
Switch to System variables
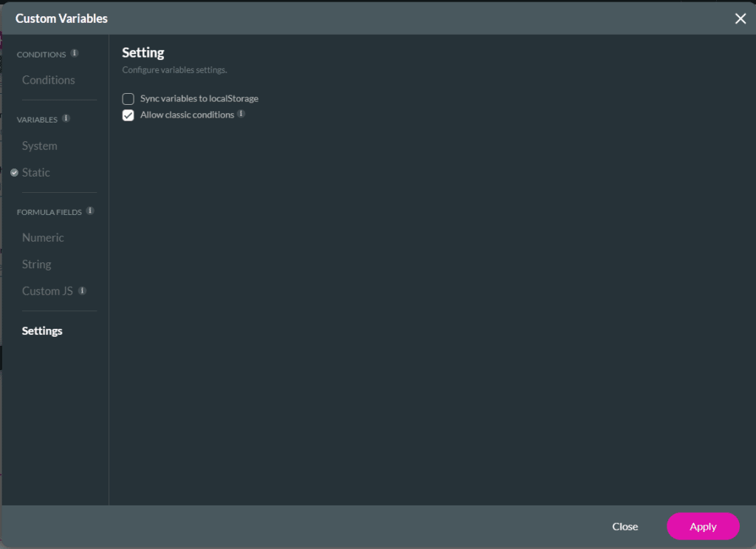39,146
